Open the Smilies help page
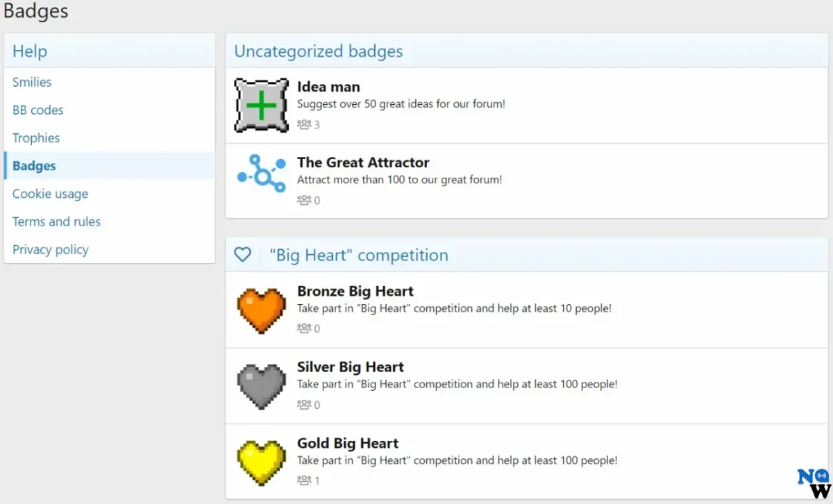 point(32,82)
